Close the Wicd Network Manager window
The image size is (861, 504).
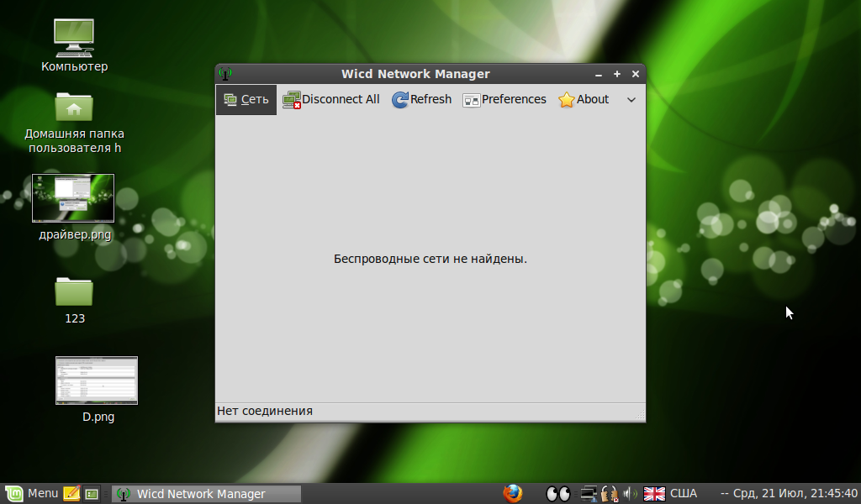point(636,73)
